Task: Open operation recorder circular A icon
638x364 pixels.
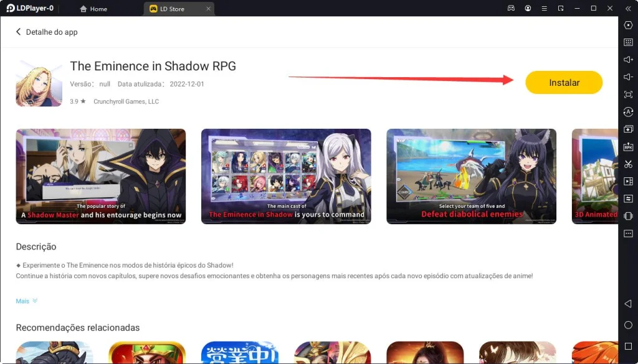Action: (628, 112)
